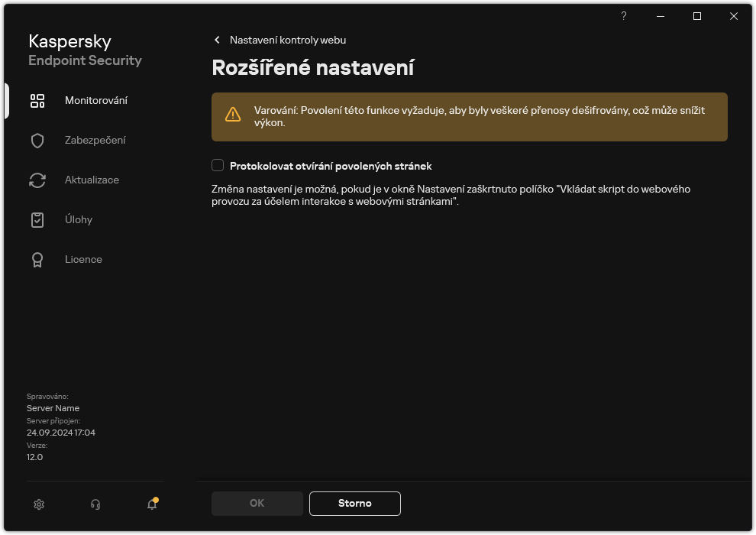Image resolution: width=756 pixels, height=535 pixels.
Task: Click the Server Name managed-by label
Action: point(53,407)
